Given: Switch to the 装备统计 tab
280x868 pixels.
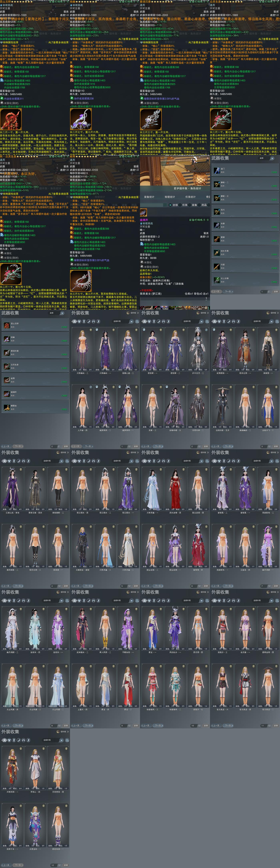Looking at the screenshot, I should 149,197.
